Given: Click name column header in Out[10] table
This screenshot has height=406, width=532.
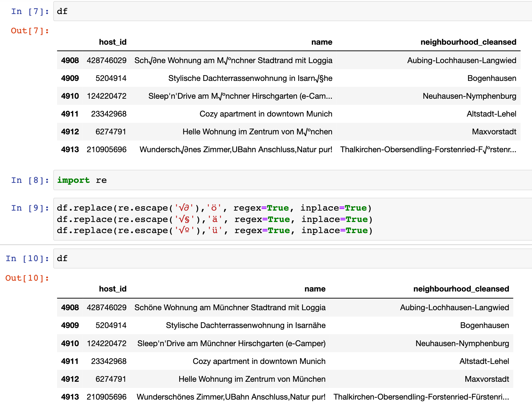Looking at the screenshot, I should 315,289.
